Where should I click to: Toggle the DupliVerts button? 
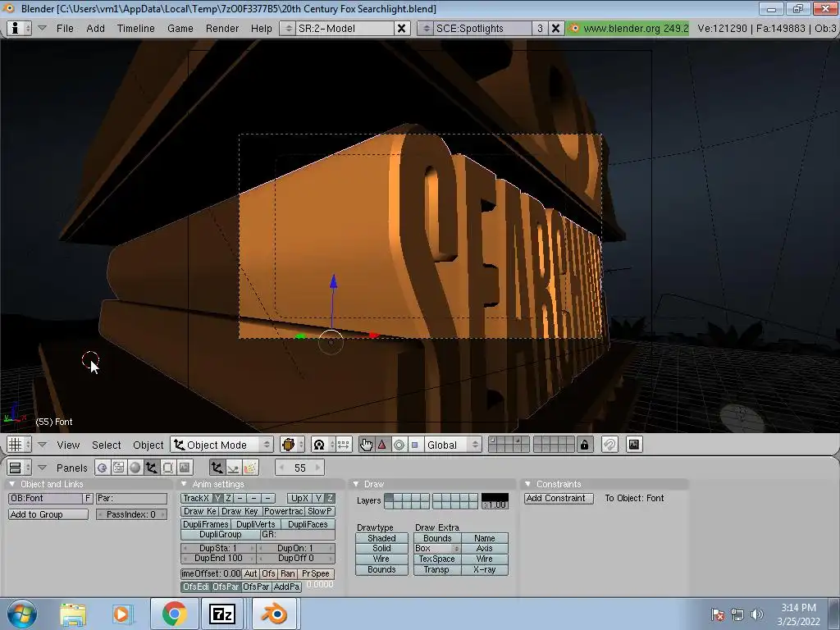256,524
